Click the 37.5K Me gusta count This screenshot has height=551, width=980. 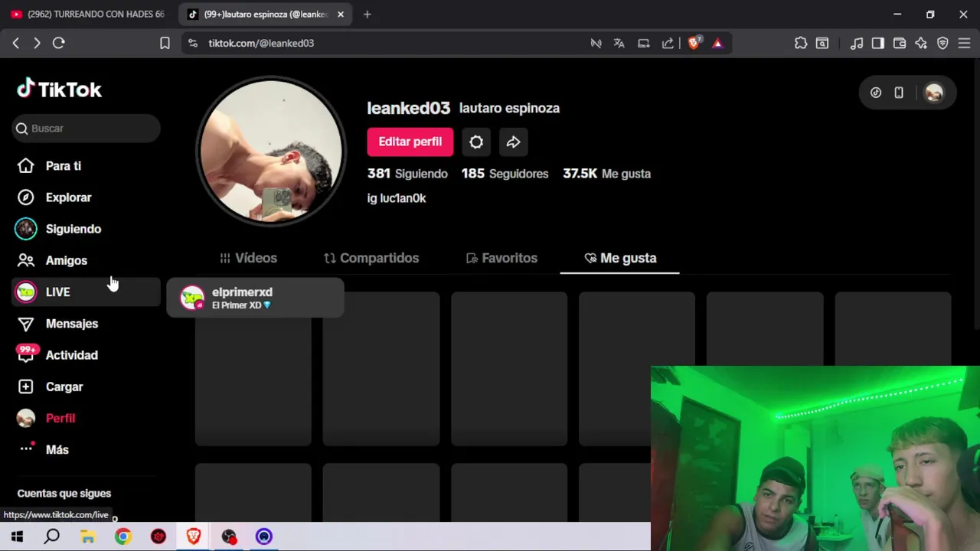point(606,174)
